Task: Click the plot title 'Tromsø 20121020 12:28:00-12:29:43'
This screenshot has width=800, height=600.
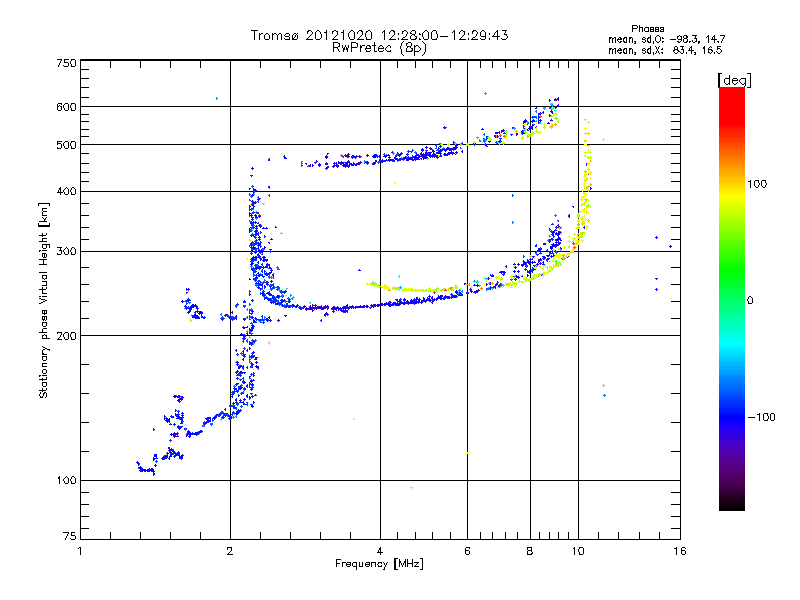Action: tap(379, 35)
